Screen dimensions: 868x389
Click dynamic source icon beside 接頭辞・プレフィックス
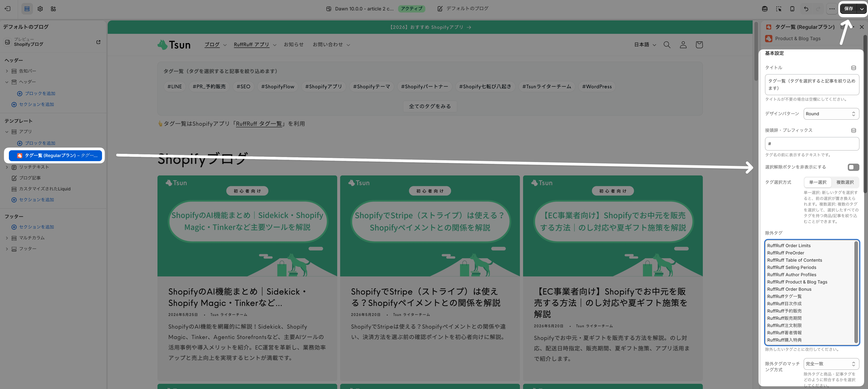(853, 130)
